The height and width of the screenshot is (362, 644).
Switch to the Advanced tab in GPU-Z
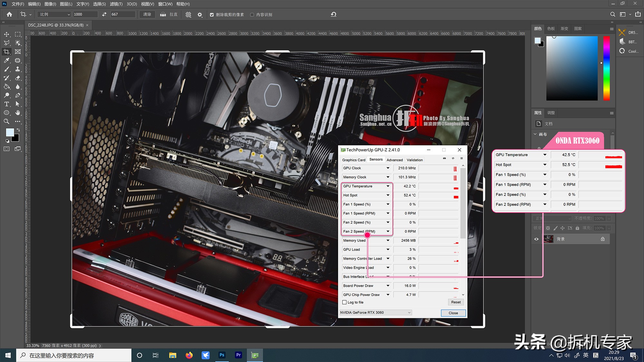coord(394,160)
